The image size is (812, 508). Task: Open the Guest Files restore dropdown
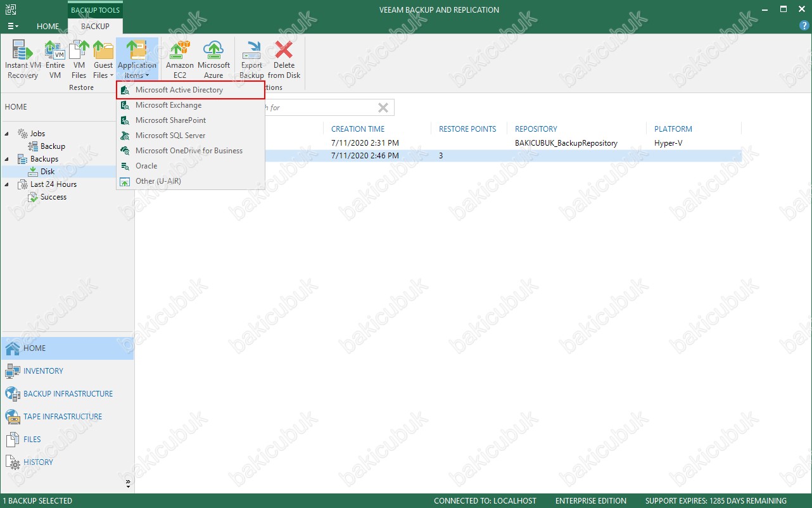coord(103,60)
